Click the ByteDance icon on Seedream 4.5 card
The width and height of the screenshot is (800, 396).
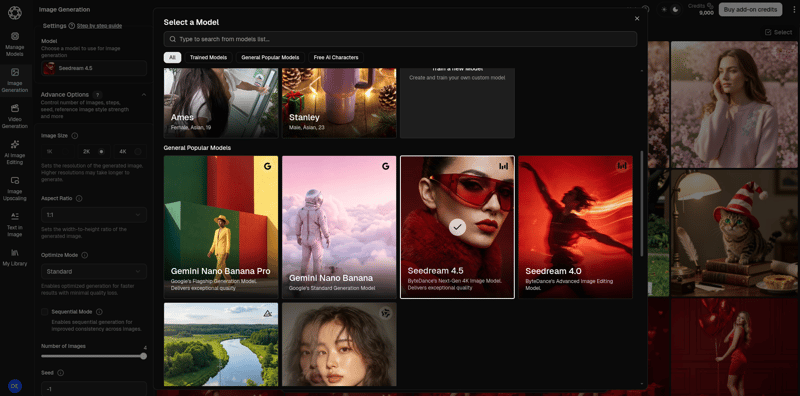coord(504,166)
